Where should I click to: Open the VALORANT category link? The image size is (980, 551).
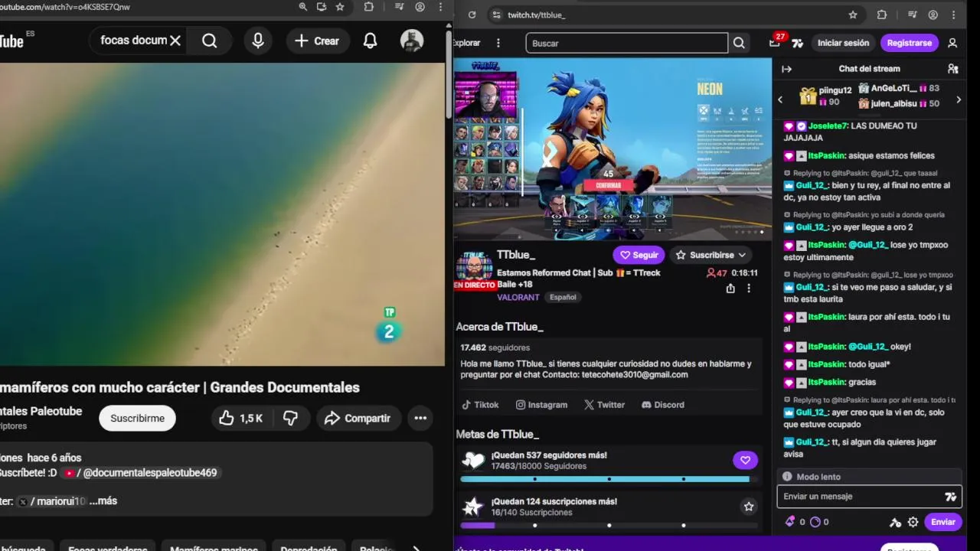click(x=518, y=297)
